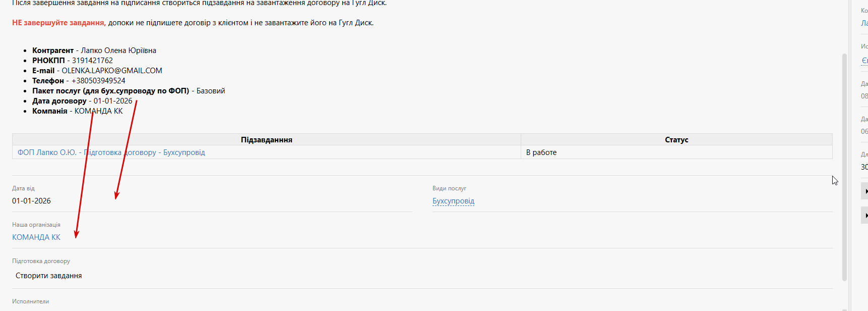Click the Статус column header

coord(676,140)
